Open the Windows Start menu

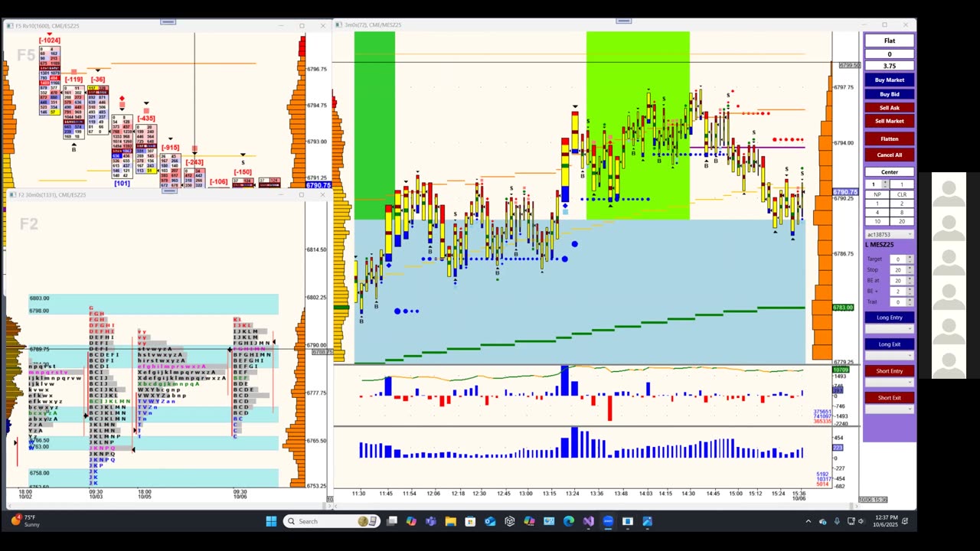coord(271,521)
